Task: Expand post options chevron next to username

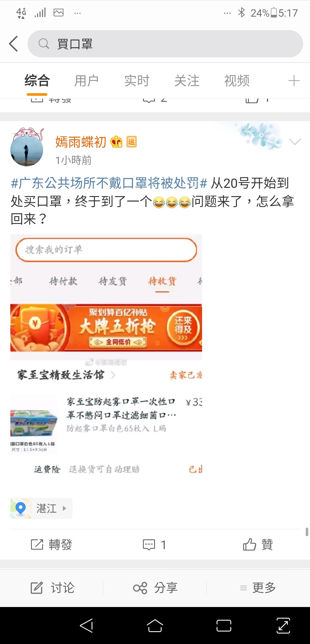Action: tap(295, 142)
